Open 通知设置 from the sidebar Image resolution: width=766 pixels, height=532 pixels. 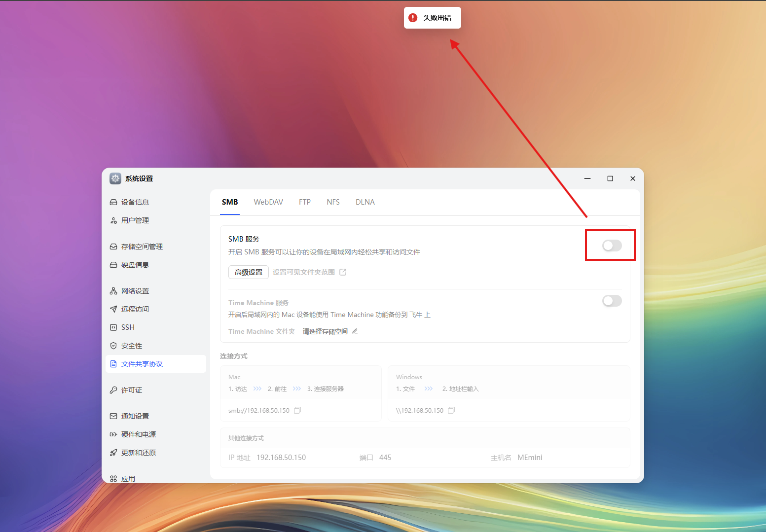(x=134, y=416)
